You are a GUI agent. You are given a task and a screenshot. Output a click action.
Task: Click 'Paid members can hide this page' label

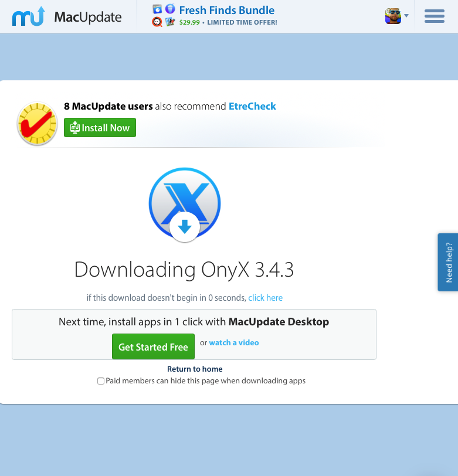(206, 381)
